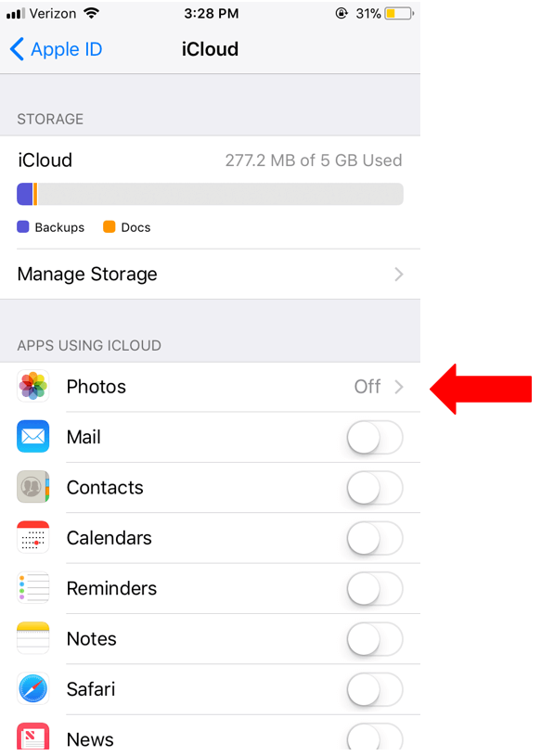Enable the Mail iCloud toggle

pyautogui.click(x=375, y=437)
